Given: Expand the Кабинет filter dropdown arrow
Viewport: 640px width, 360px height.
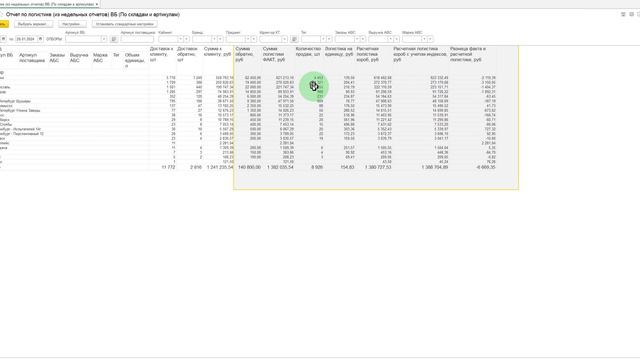Looking at the screenshot, I should click(x=180, y=39).
